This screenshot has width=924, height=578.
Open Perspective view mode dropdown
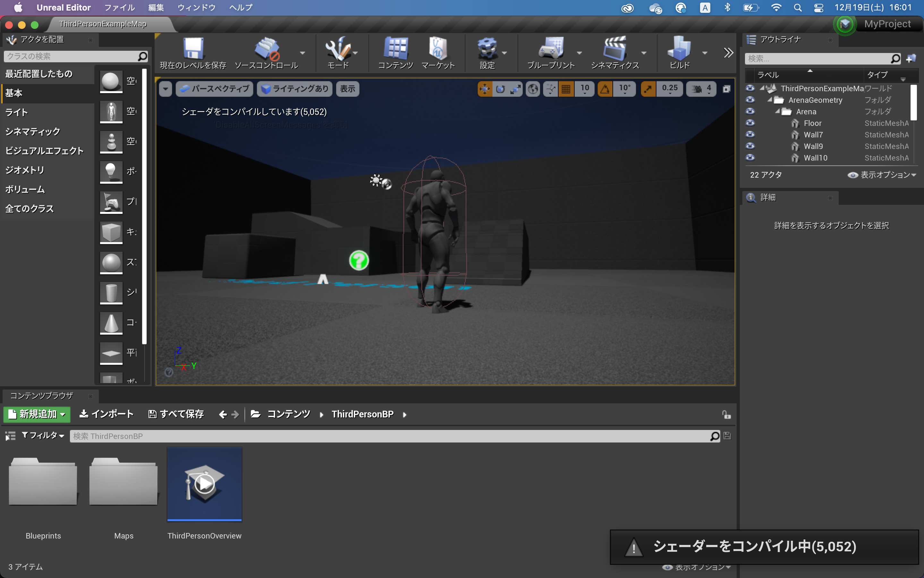click(x=214, y=89)
